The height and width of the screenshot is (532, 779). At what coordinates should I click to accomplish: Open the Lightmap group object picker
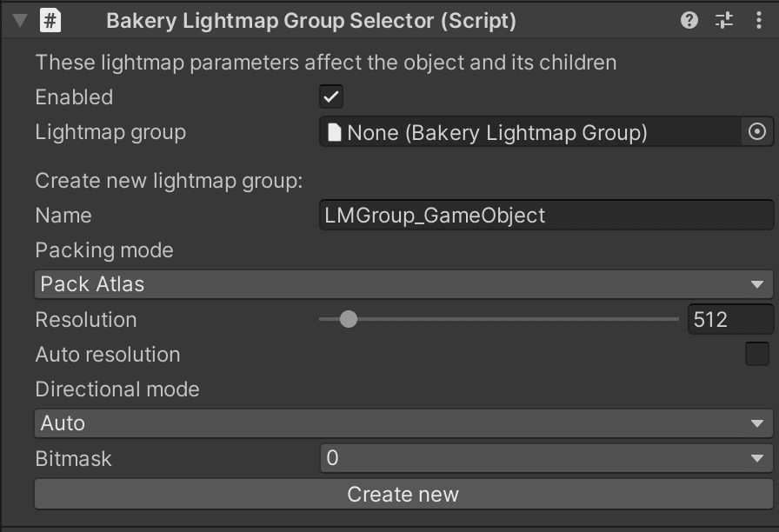coord(756,131)
